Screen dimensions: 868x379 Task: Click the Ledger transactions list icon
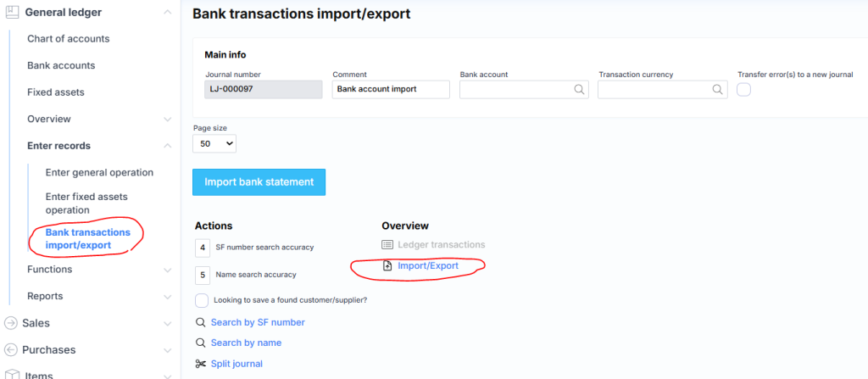click(387, 245)
